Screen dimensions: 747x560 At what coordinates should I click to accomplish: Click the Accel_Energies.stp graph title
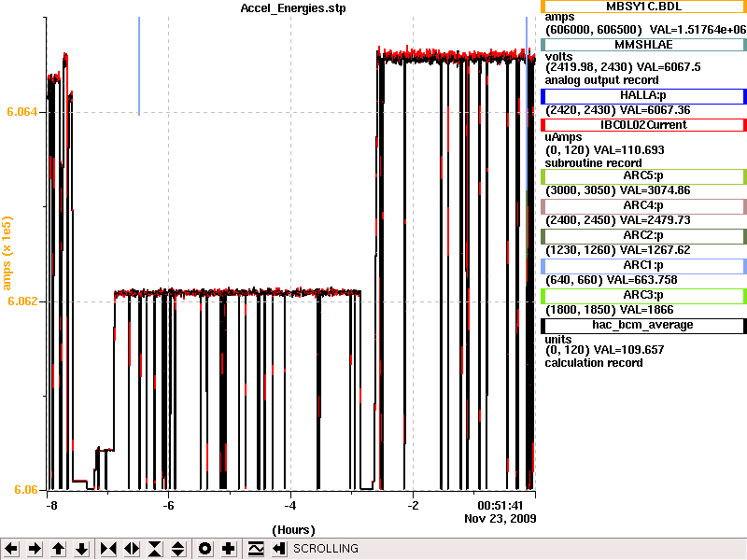[293, 8]
